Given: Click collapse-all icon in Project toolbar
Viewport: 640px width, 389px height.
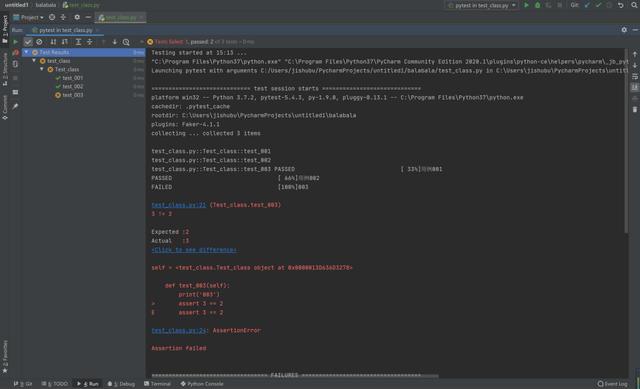Looking at the screenshot, I should (x=63, y=17).
